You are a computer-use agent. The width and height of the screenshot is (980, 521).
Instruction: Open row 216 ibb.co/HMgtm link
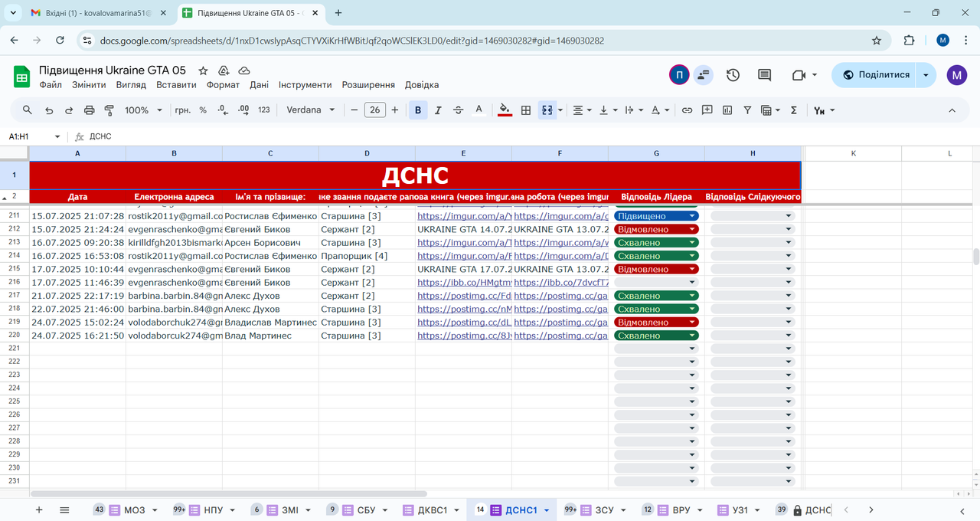pyautogui.click(x=464, y=283)
